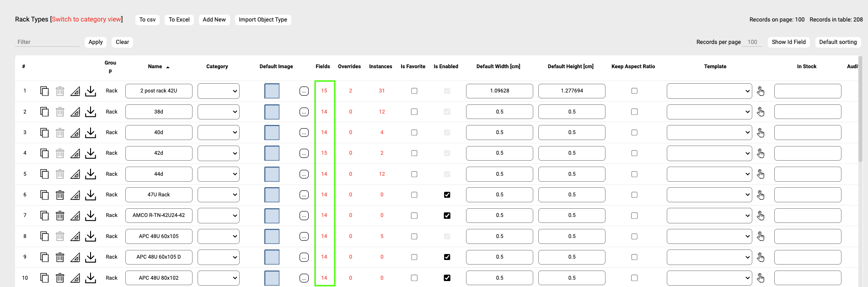Click the download icon for 40d row
This screenshot has width=868, height=287.
click(x=91, y=133)
